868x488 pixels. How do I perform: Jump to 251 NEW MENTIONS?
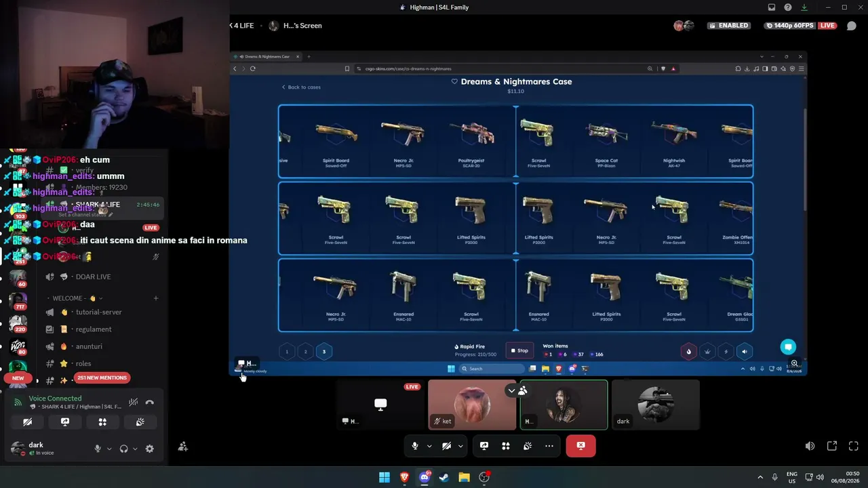point(102,378)
